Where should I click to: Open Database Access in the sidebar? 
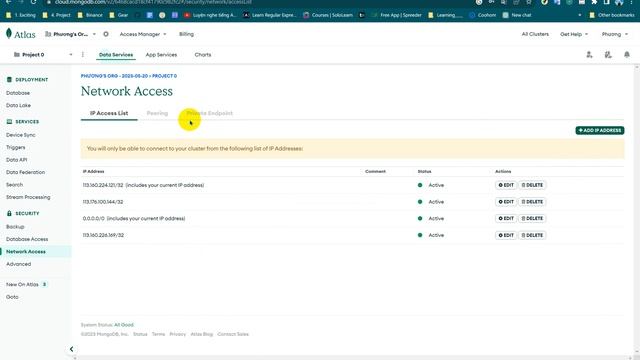click(27, 239)
